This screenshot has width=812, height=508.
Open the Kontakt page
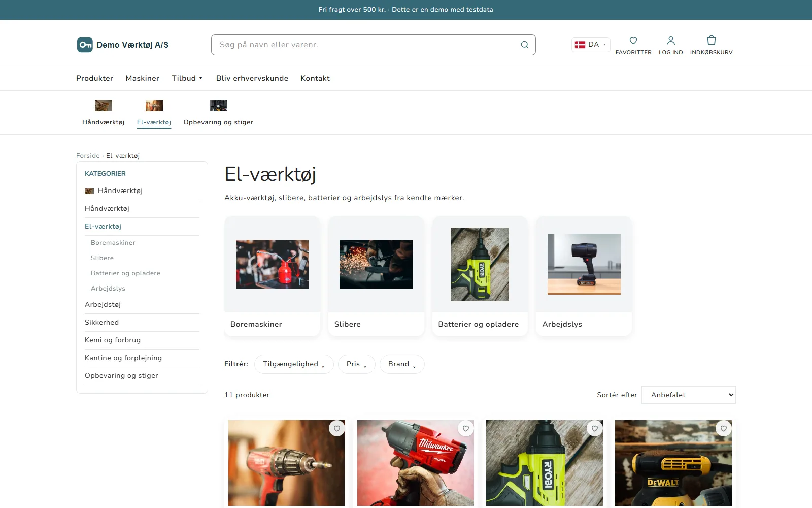coord(315,78)
